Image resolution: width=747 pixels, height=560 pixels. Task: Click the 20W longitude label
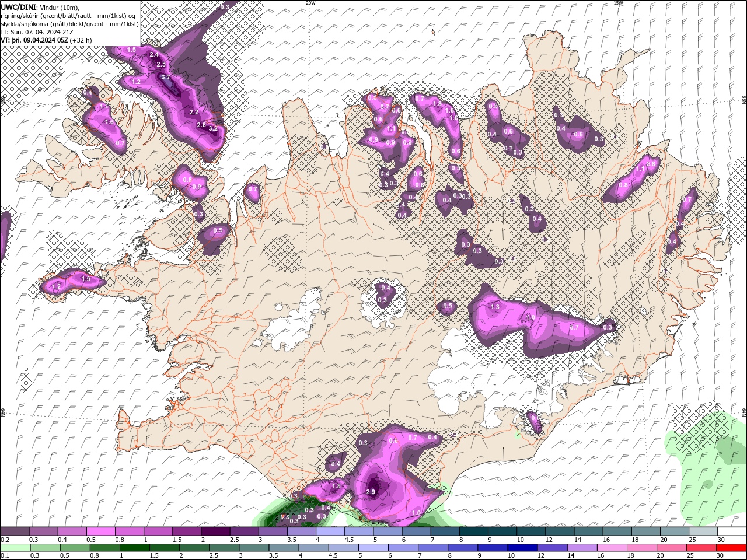310,3
